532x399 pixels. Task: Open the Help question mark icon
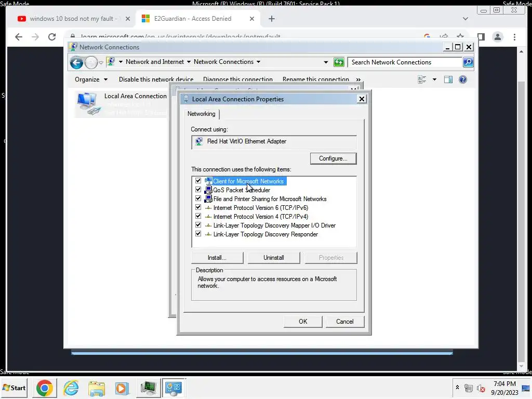tap(463, 79)
